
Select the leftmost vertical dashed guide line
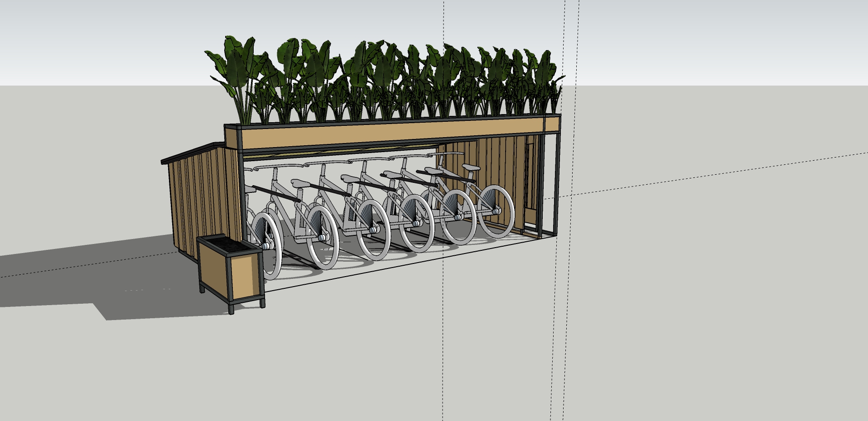point(443,317)
